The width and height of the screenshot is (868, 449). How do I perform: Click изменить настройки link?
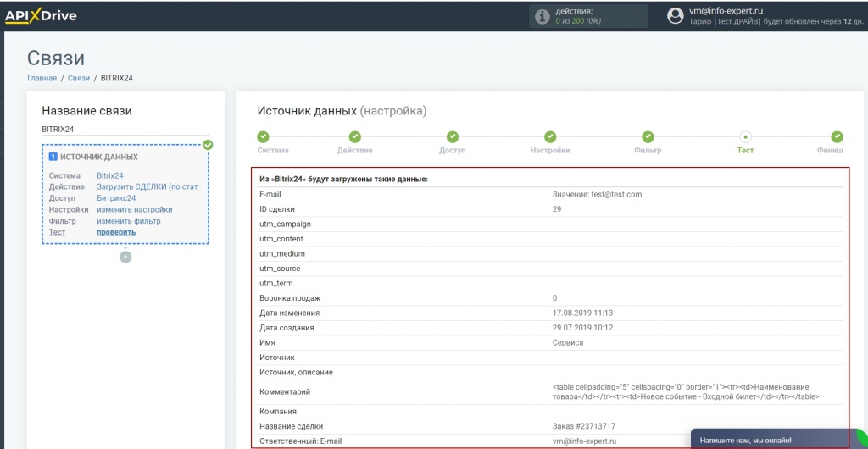tap(135, 209)
